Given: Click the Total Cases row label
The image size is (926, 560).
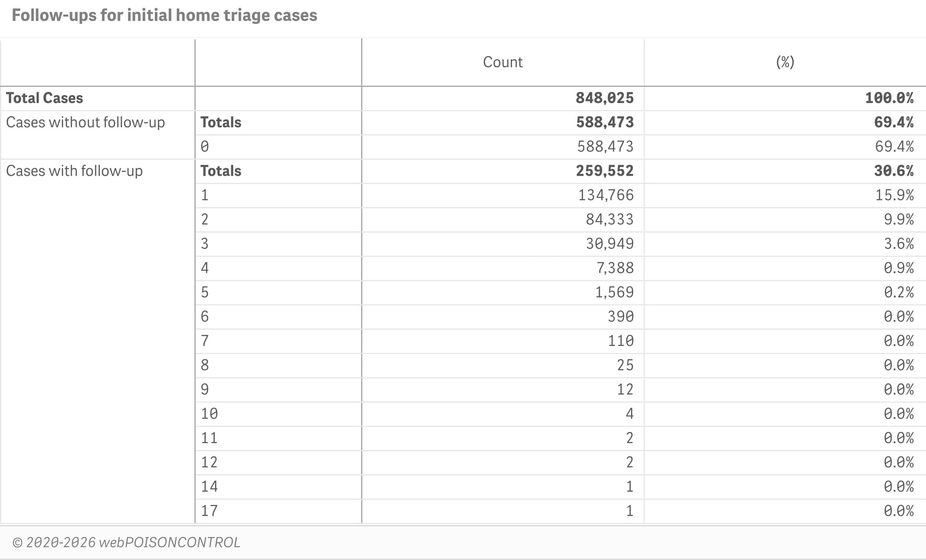Looking at the screenshot, I should [44, 98].
